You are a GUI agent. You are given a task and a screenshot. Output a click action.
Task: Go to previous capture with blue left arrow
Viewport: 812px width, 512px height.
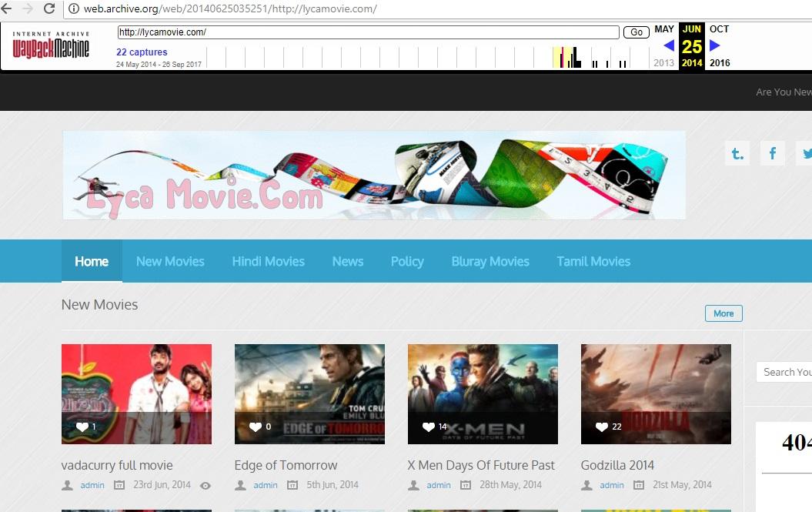point(669,45)
